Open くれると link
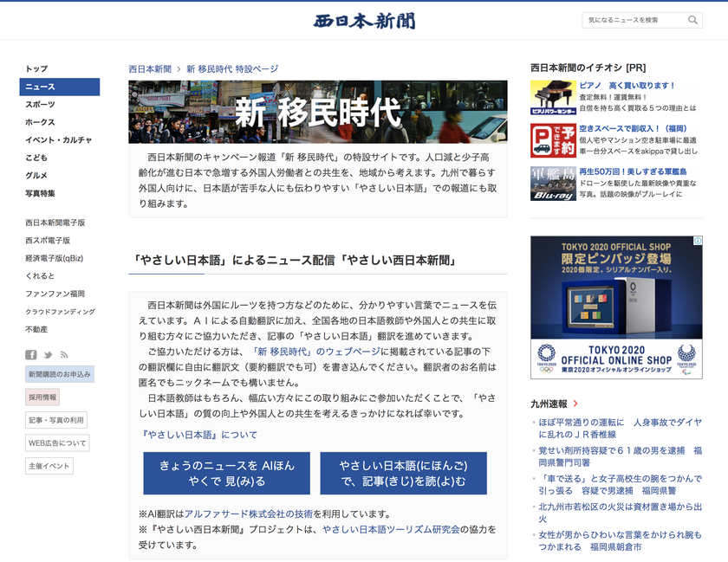Viewport: 728px width, 562px height. click(x=40, y=275)
